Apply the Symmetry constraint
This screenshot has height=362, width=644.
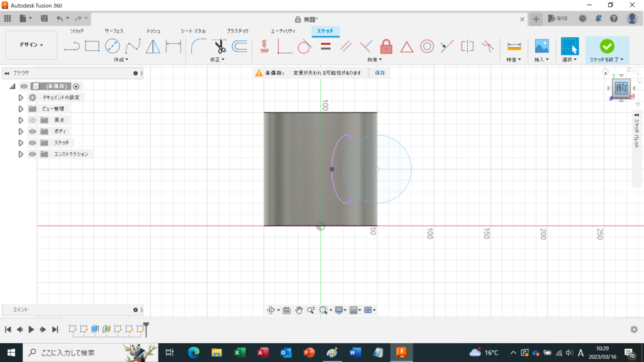click(x=467, y=47)
